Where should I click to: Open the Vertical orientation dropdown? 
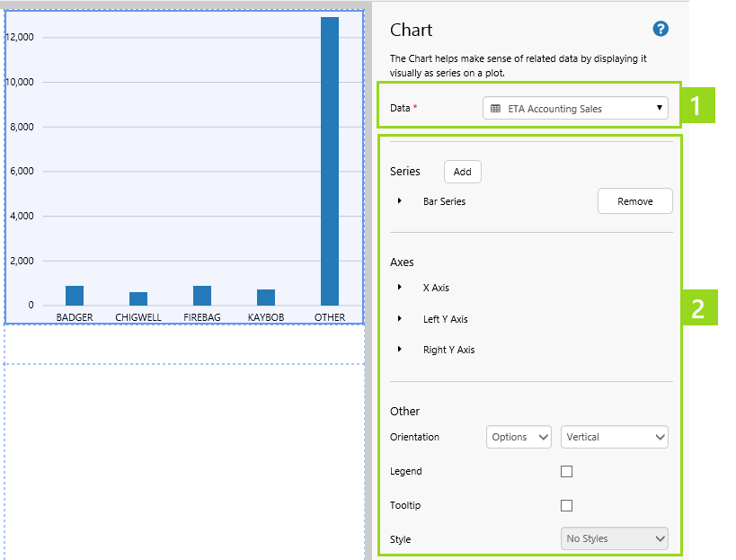pyautogui.click(x=615, y=437)
